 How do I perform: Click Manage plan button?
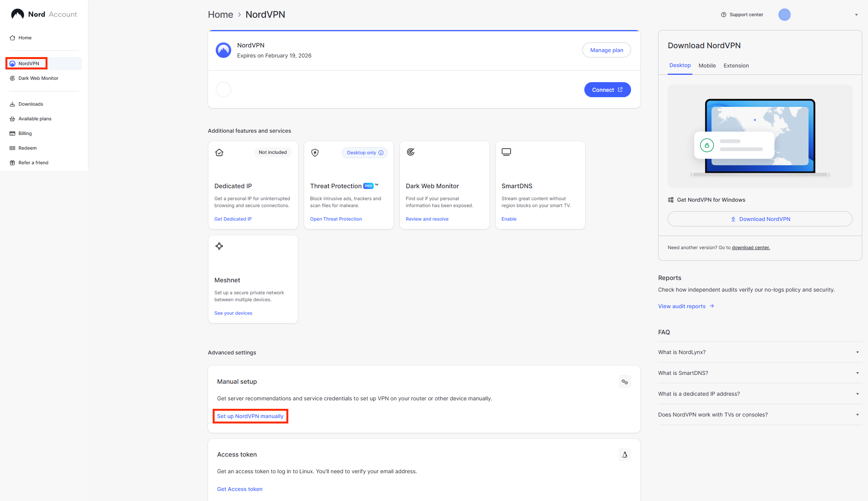coord(607,50)
